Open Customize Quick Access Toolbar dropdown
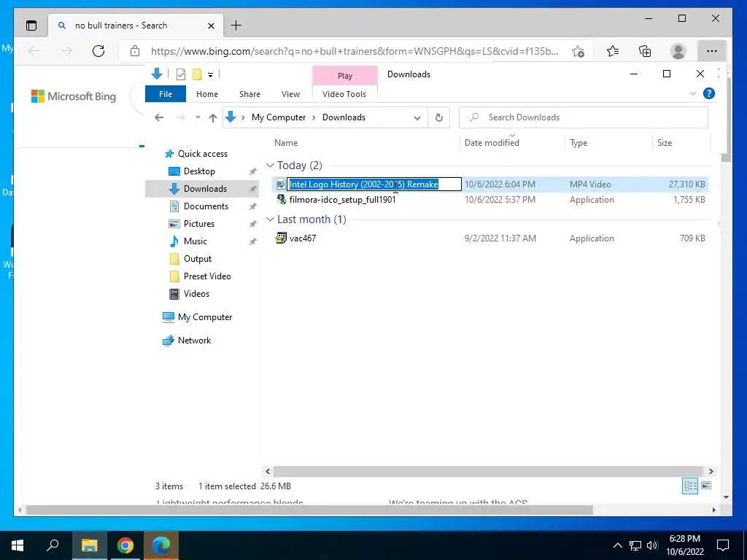Image resolution: width=747 pixels, height=560 pixels. pyautogui.click(x=210, y=75)
